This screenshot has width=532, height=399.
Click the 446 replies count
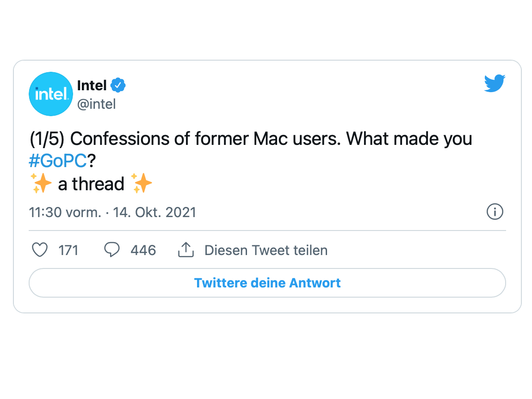click(x=143, y=250)
